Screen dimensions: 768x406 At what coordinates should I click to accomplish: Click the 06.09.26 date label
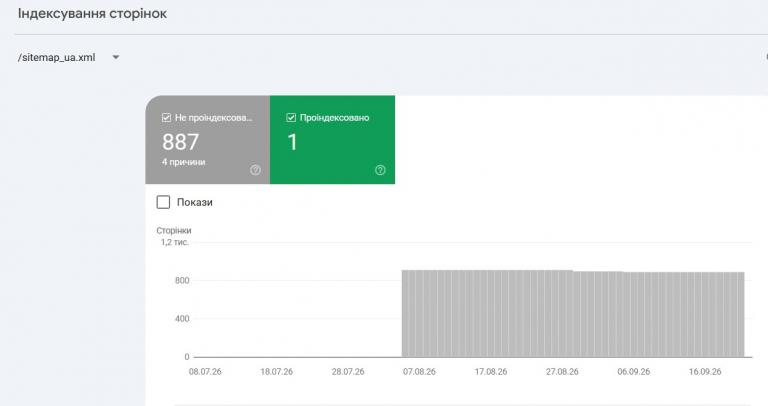[x=634, y=372]
